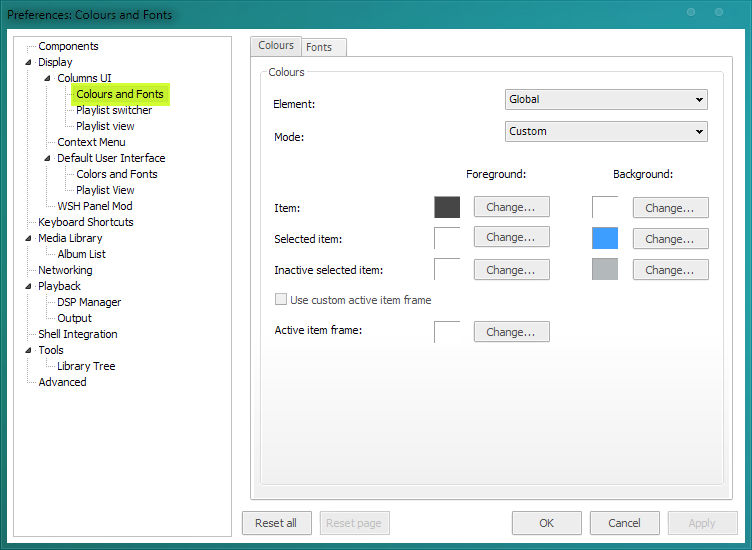Open Output preferences page
The height and width of the screenshot is (550, 752).
coord(74,318)
